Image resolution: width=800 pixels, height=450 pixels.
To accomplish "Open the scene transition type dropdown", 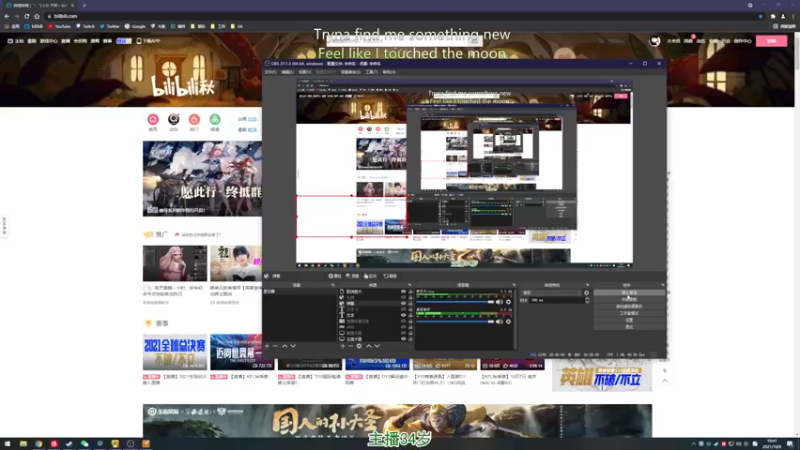I will [552, 293].
